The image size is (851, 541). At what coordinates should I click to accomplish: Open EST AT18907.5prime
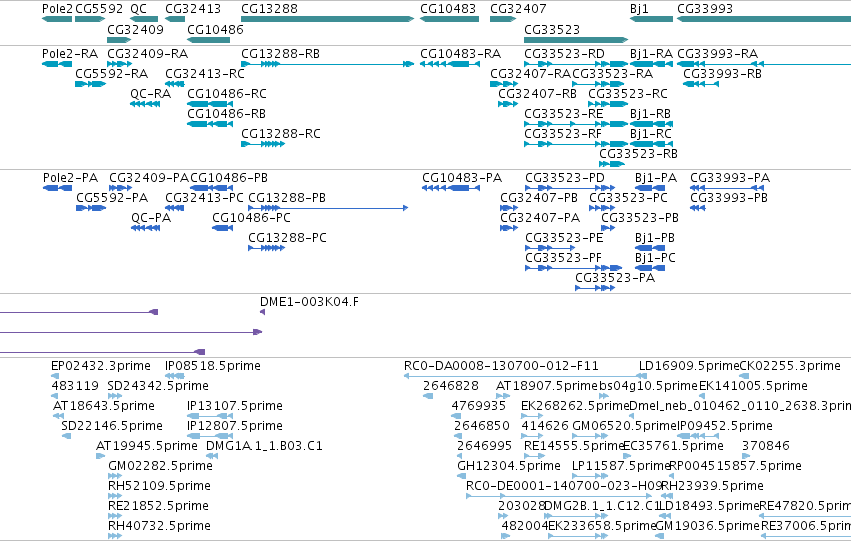[503, 396]
